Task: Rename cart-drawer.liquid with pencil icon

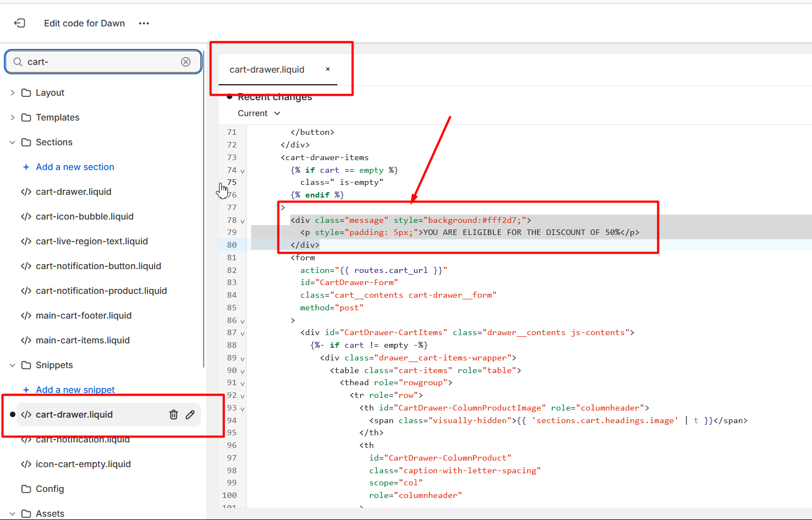Action: [190, 414]
